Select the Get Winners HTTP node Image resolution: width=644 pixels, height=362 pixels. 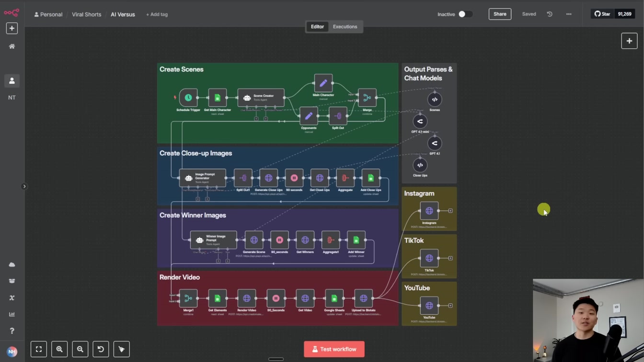point(305,240)
